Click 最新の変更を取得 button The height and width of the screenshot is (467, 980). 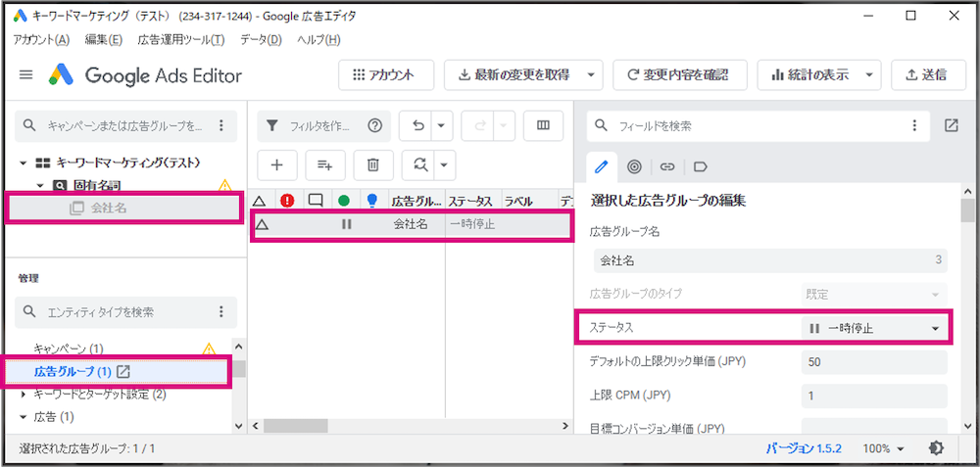pyautogui.click(x=514, y=75)
